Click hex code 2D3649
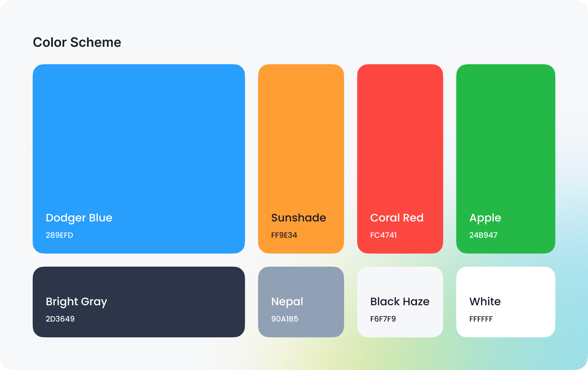Screen dimensions: 588x370 click(60, 319)
